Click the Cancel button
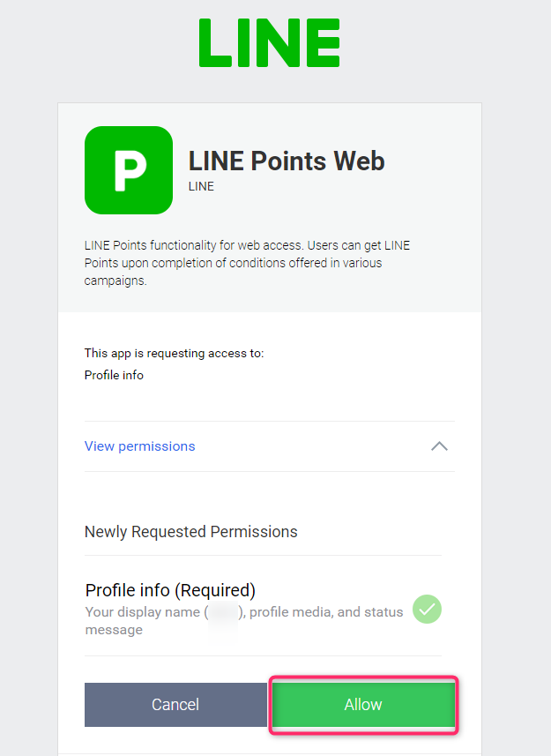This screenshot has height=756, width=551. 175,705
